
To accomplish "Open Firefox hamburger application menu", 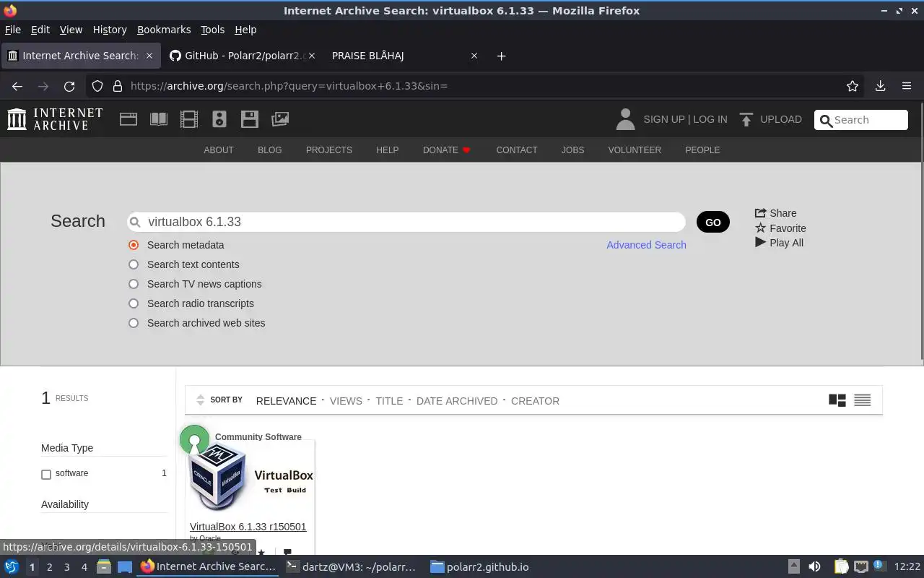I will 907,86.
